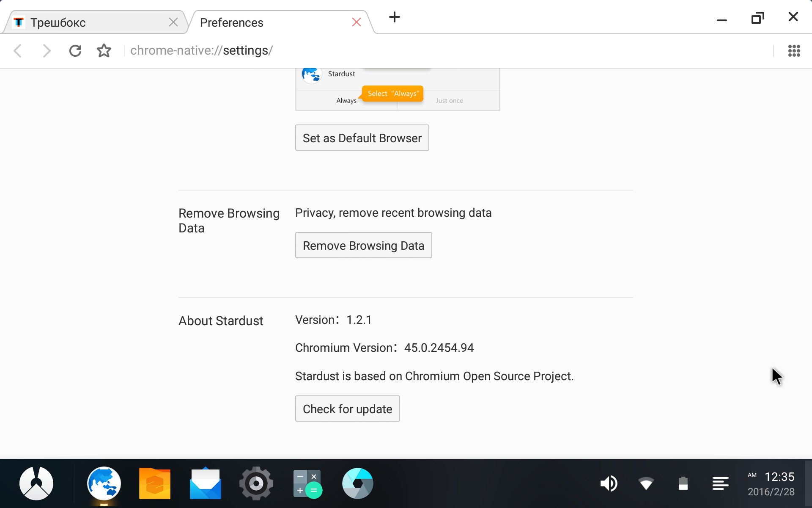Minimize the browser window

722,19
